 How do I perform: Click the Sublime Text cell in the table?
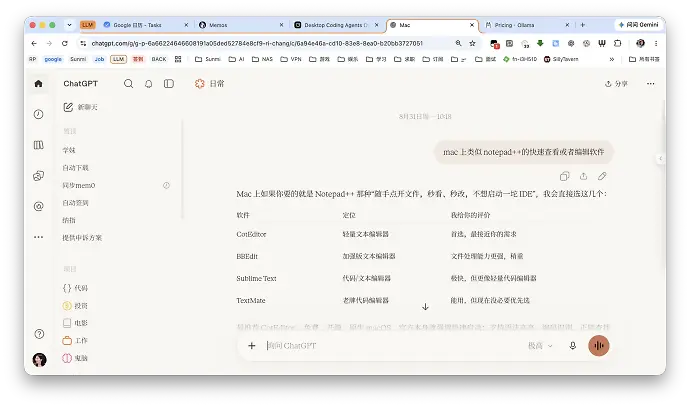pyautogui.click(x=256, y=278)
